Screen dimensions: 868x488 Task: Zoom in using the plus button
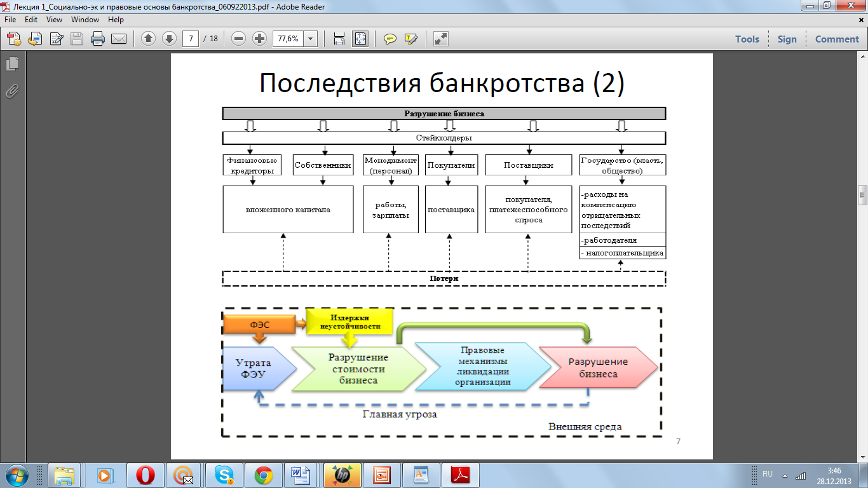tap(259, 39)
